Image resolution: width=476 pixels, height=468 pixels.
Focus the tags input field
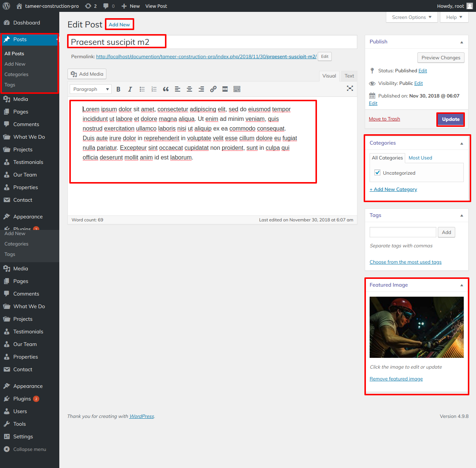point(403,232)
